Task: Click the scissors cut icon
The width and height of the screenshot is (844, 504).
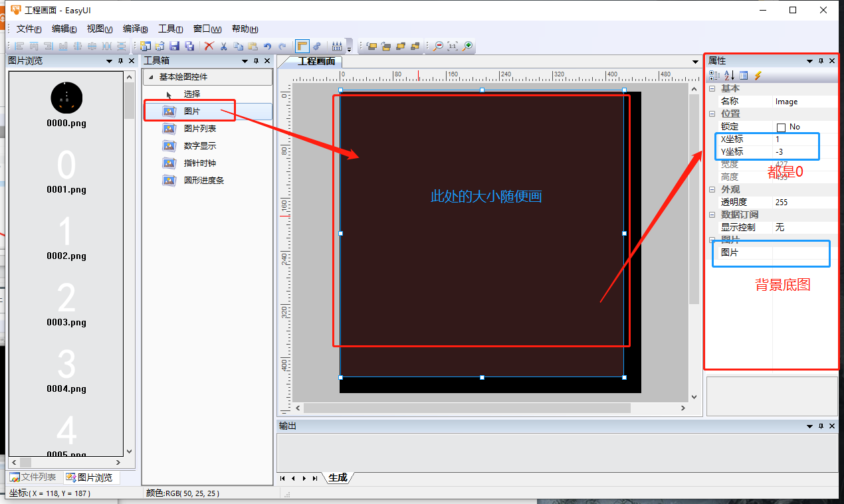Action: [x=223, y=46]
